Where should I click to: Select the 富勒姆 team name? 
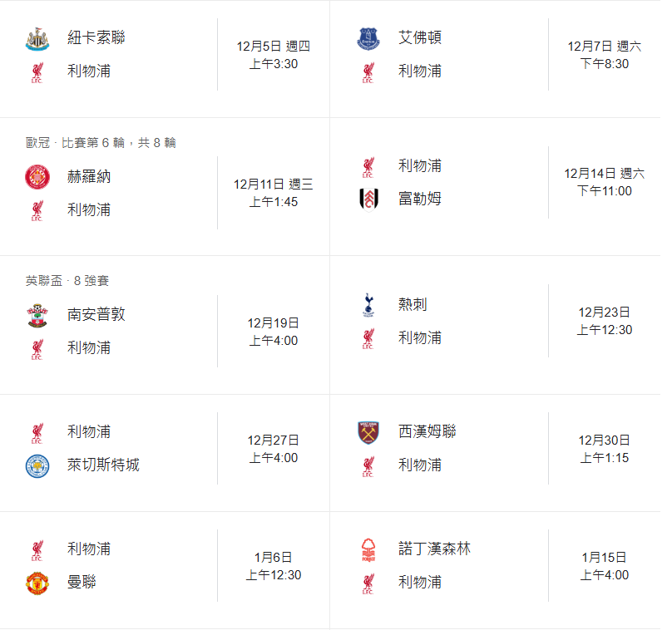(x=420, y=199)
